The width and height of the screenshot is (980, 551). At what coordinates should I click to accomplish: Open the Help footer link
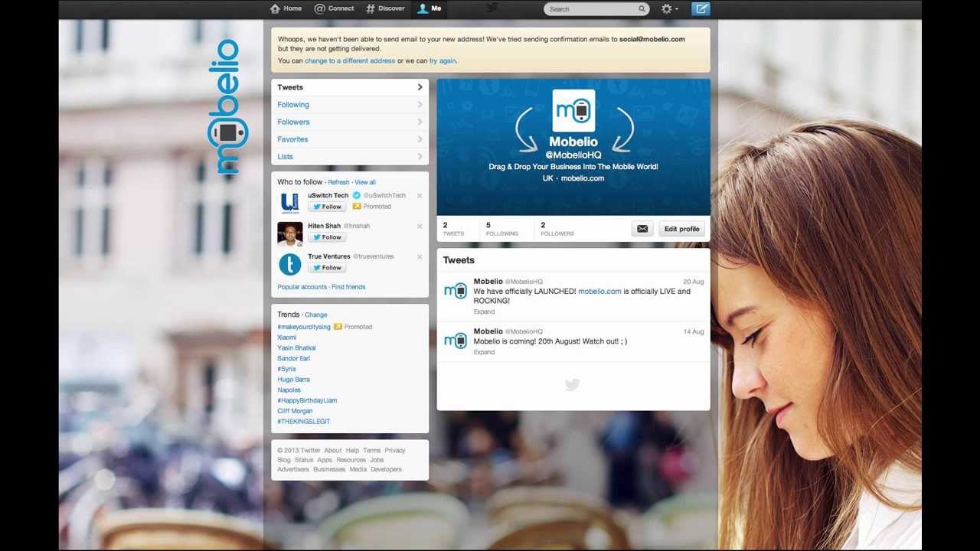(352, 451)
